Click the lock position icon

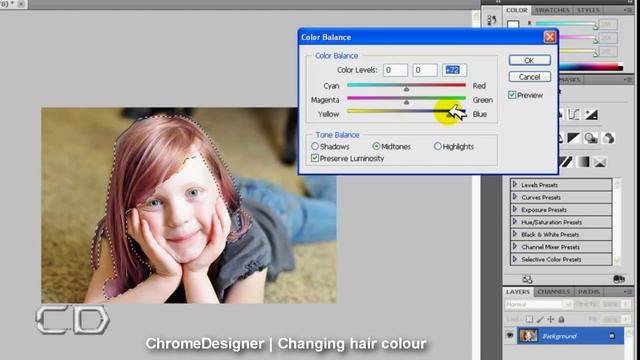tap(551, 319)
